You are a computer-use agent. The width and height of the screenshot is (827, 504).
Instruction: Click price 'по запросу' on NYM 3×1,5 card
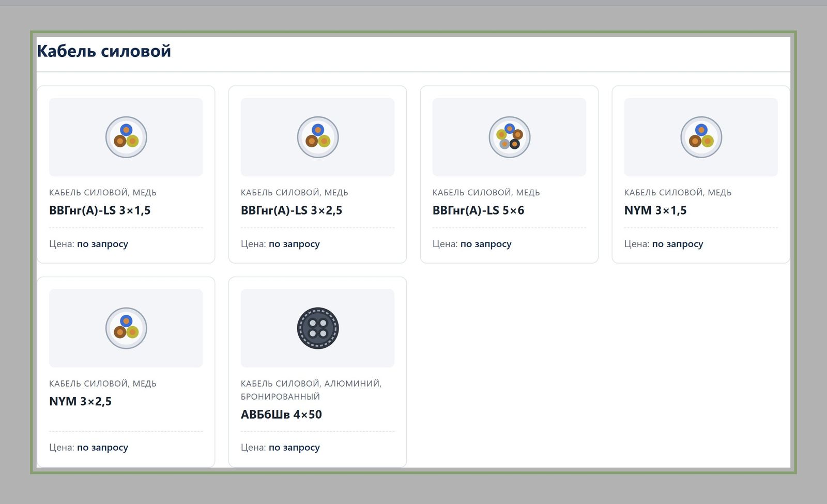coord(678,244)
